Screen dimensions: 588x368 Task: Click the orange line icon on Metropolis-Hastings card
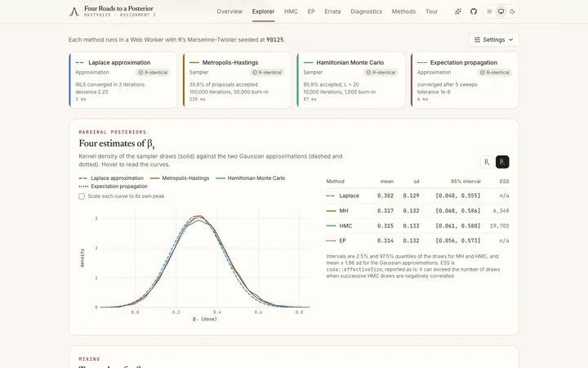[x=194, y=63]
